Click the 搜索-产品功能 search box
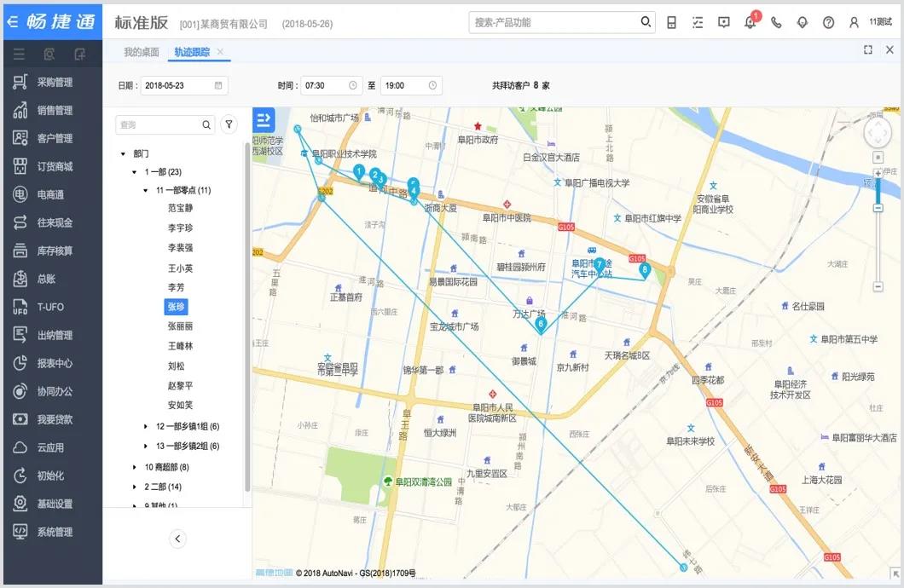Image resolution: width=904 pixels, height=588 pixels. (x=561, y=22)
